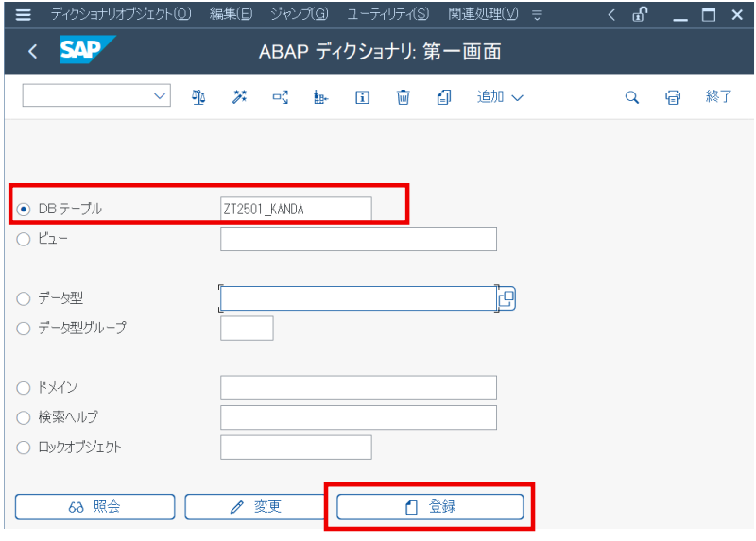
Task: Open the hamburger main menu
Action: (23, 14)
